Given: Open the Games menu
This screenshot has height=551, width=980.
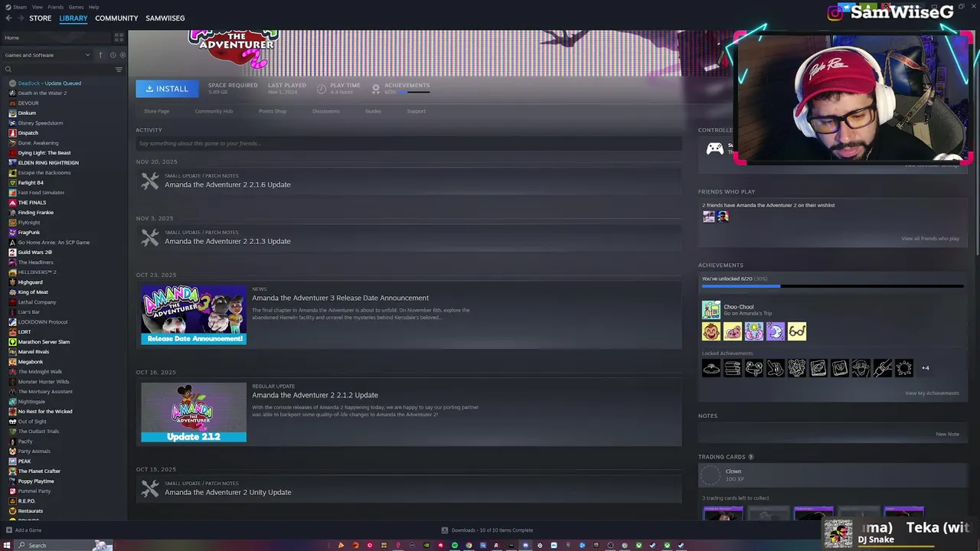Looking at the screenshot, I should (x=77, y=7).
